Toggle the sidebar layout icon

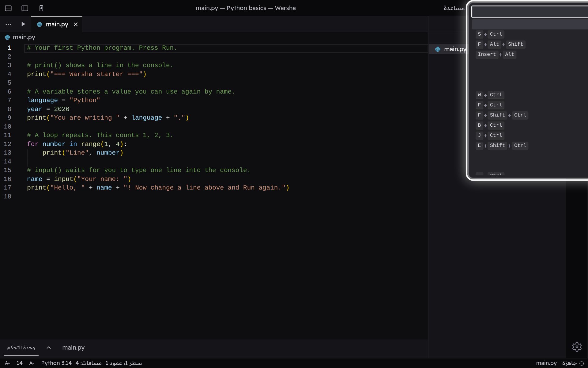click(x=25, y=8)
